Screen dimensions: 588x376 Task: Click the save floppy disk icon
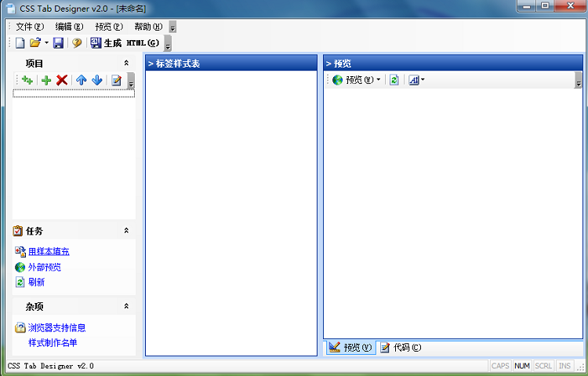tap(58, 43)
